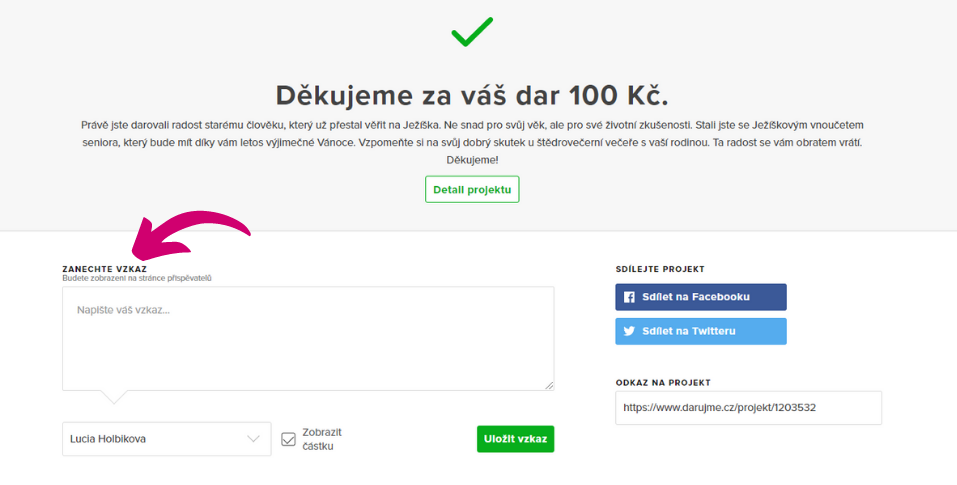Toggle the Zobrazit částku checkbox

tap(289, 439)
